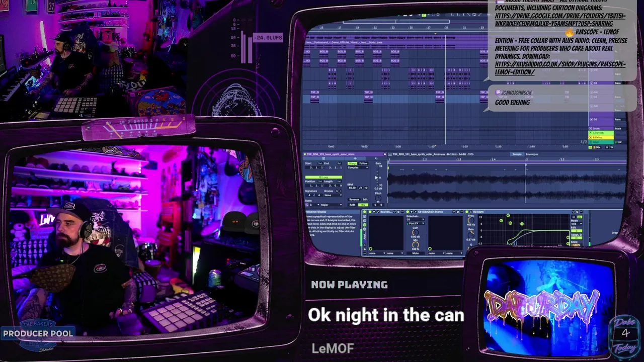The height and width of the screenshot is (362, 644).
Task: Double tempo with the ×2 button
Action: tap(366, 188)
